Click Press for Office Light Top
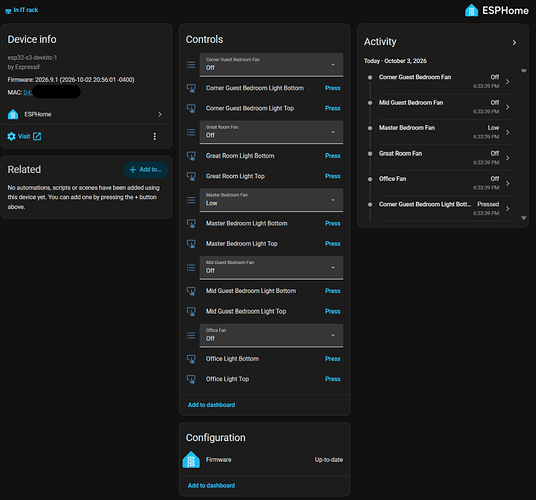 point(333,379)
